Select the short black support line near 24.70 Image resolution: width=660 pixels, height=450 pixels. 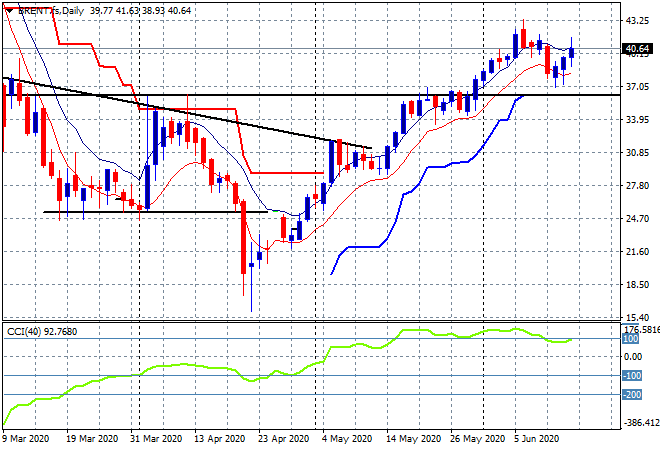point(156,212)
